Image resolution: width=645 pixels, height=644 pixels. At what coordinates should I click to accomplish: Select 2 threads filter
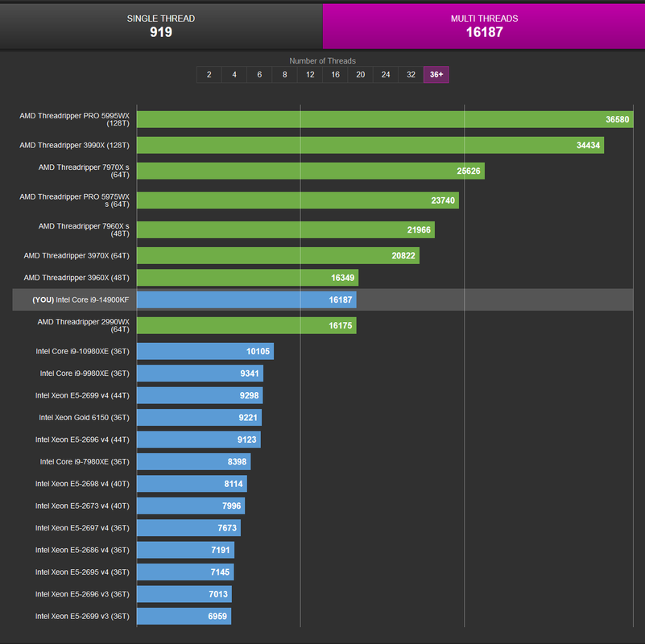[209, 74]
